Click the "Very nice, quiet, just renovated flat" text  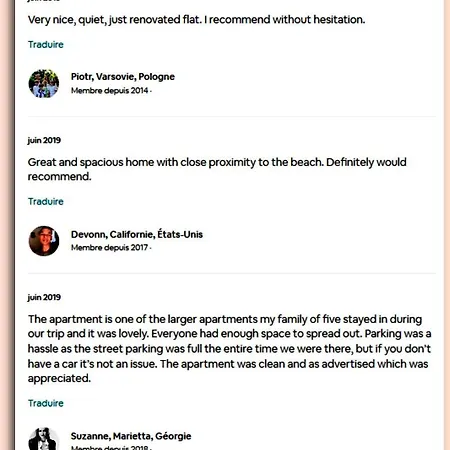196,20
